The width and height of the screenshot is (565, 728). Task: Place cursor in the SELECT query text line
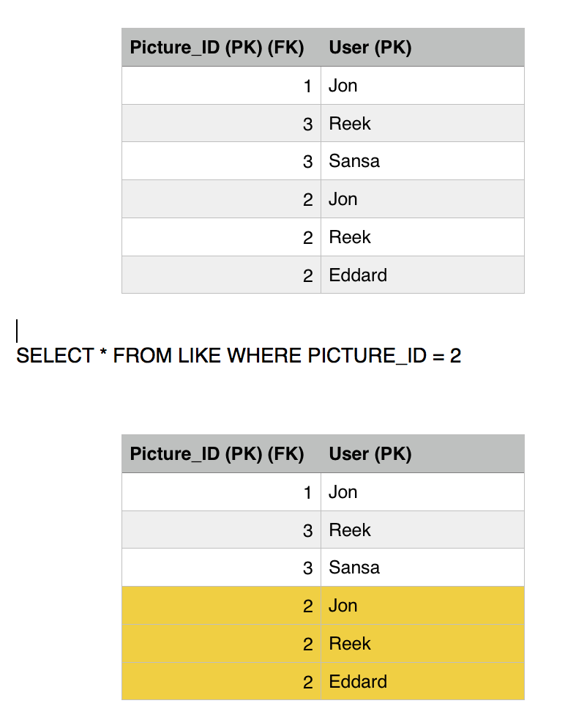(239, 356)
